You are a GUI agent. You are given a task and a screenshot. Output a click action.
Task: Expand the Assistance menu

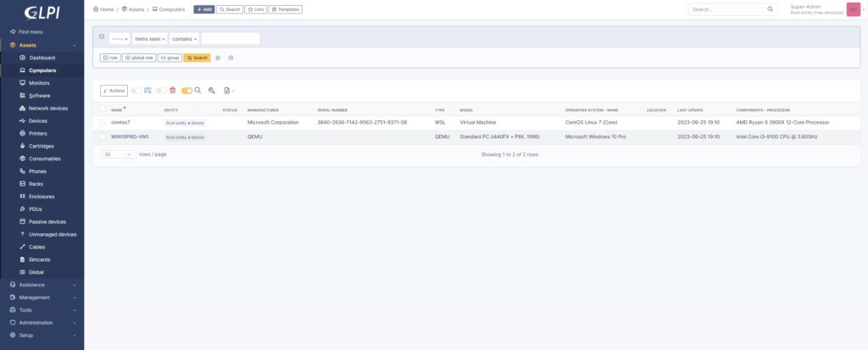click(x=42, y=285)
